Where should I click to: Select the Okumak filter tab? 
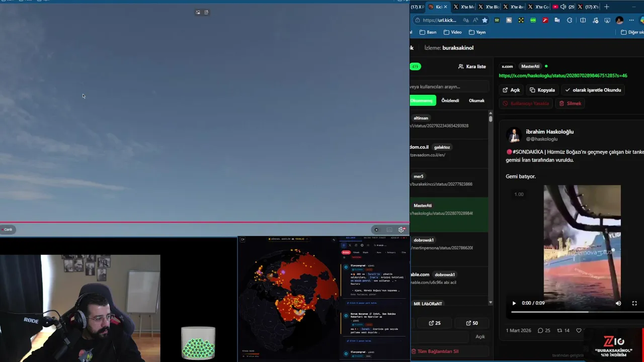coord(476,101)
